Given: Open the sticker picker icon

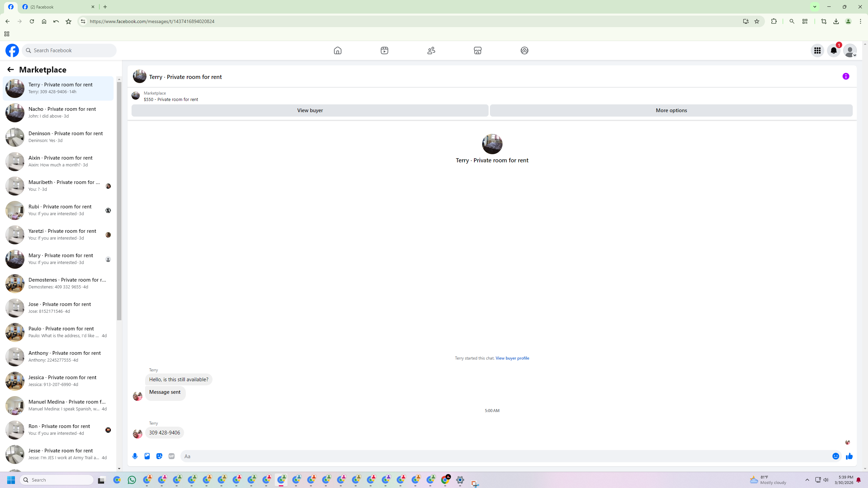Looking at the screenshot, I should coord(159,456).
